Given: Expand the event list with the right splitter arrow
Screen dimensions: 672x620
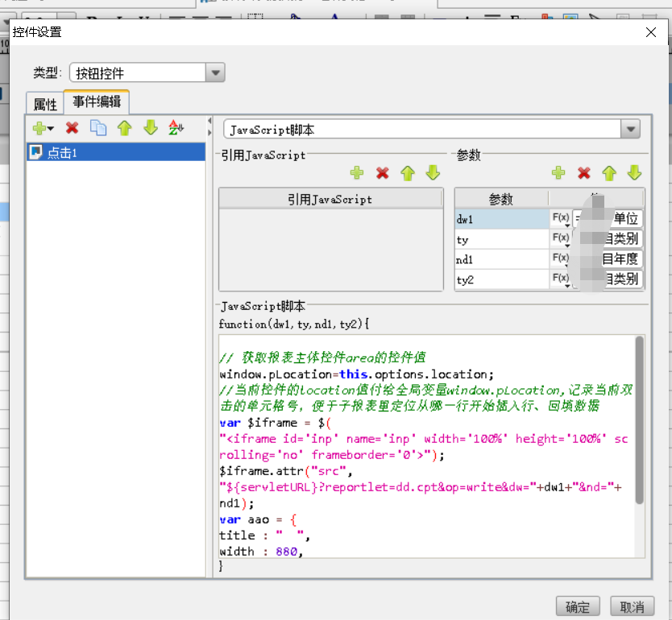Looking at the screenshot, I should click(x=209, y=133).
